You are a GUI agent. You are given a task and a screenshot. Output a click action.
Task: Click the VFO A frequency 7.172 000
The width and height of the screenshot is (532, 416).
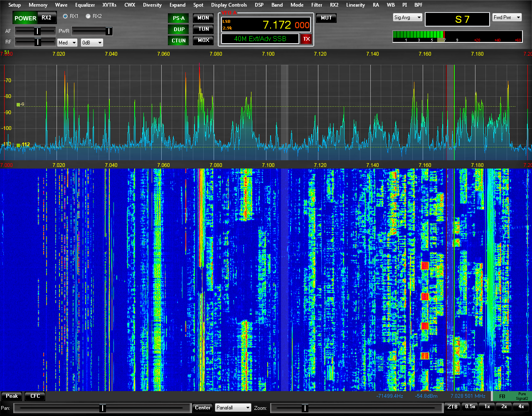point(286,25)
